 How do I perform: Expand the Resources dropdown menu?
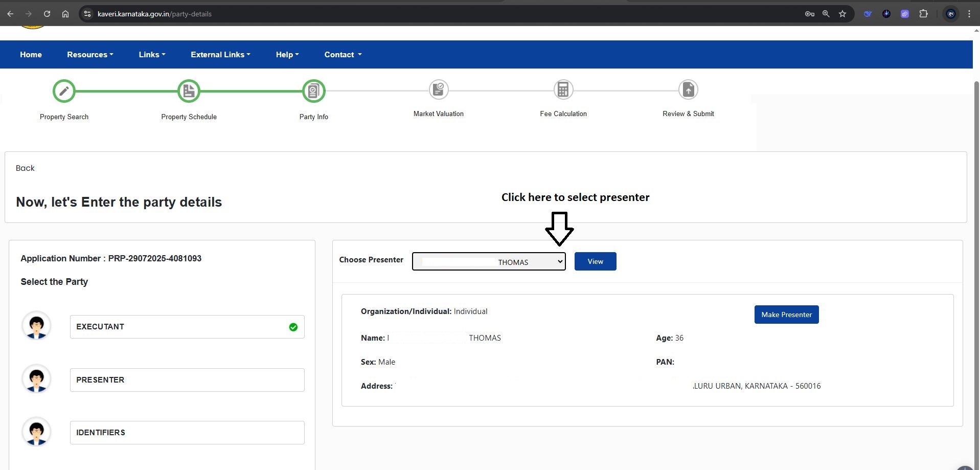[90, 55]
